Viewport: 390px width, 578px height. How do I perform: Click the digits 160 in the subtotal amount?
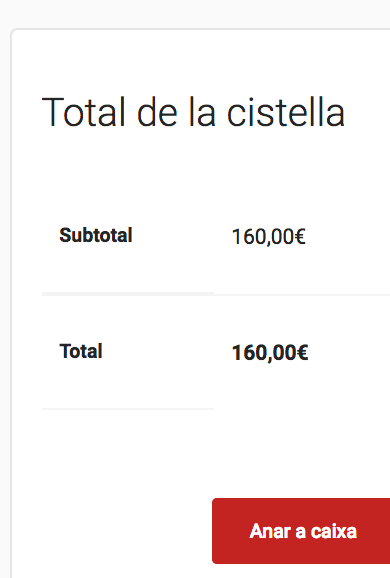[x=247, y=236]
